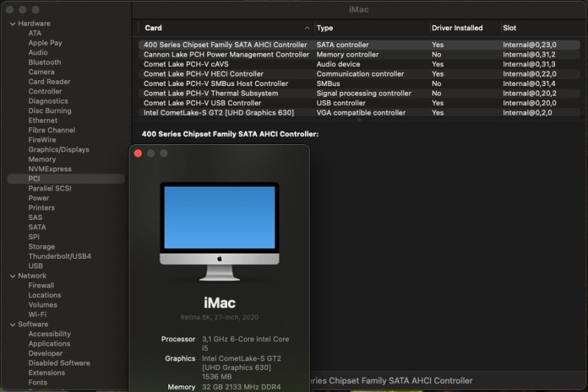
Task: Select Extensions under Software
Action: click(46, 373)
